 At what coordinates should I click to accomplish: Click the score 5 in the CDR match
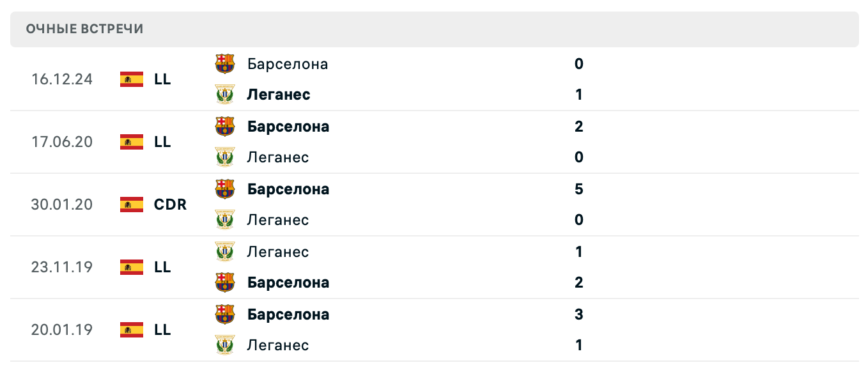[578, 189]
